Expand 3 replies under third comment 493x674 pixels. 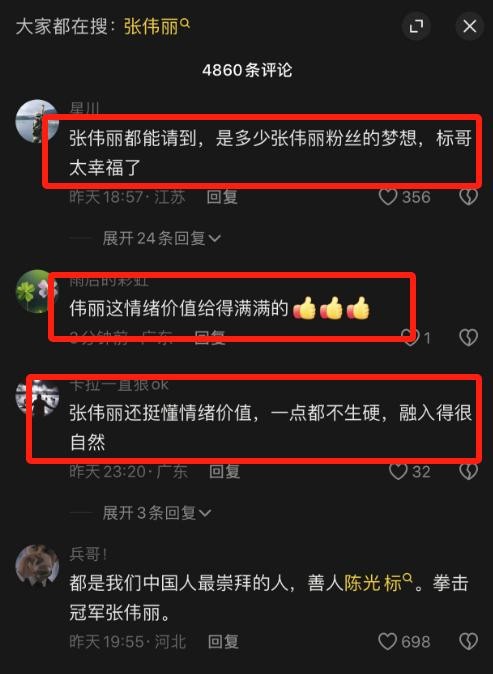click(x=157, y=512)
